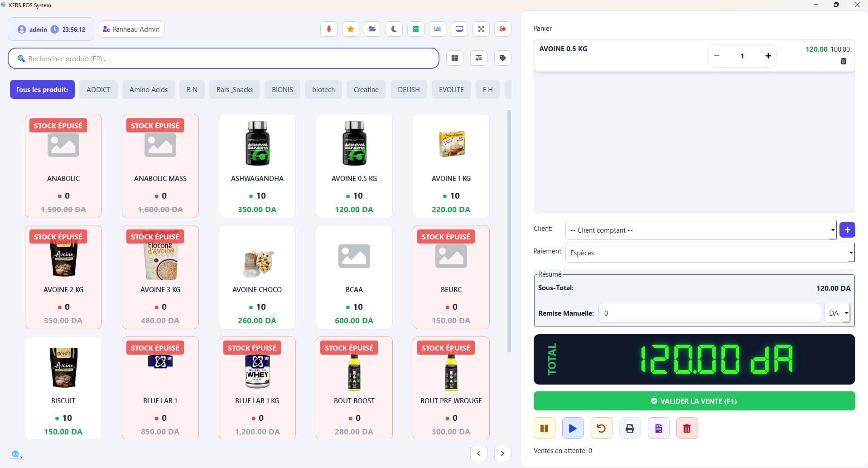The height and width of the screenshot is (468, 868).
Task: Select the Amino Acids category tab
Action: point(149,89)
